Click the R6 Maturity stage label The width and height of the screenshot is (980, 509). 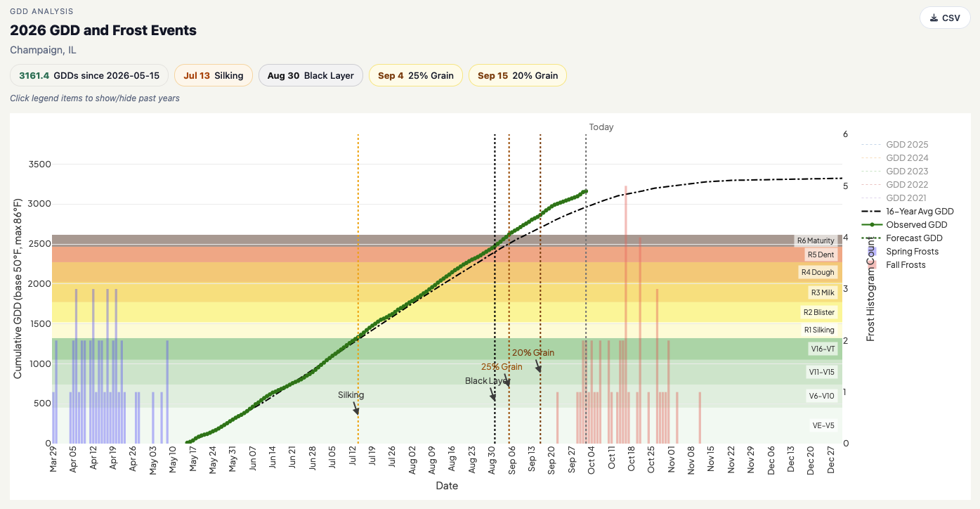[816, 240]
